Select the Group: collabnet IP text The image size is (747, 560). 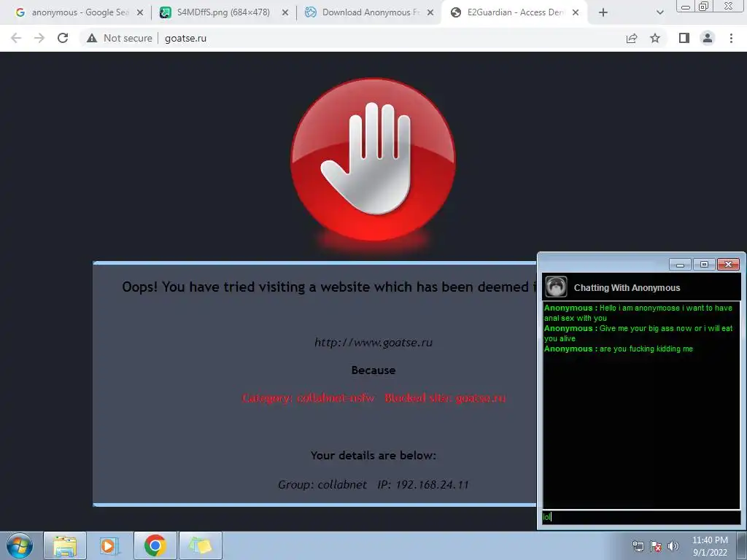(x=373, y=485)
